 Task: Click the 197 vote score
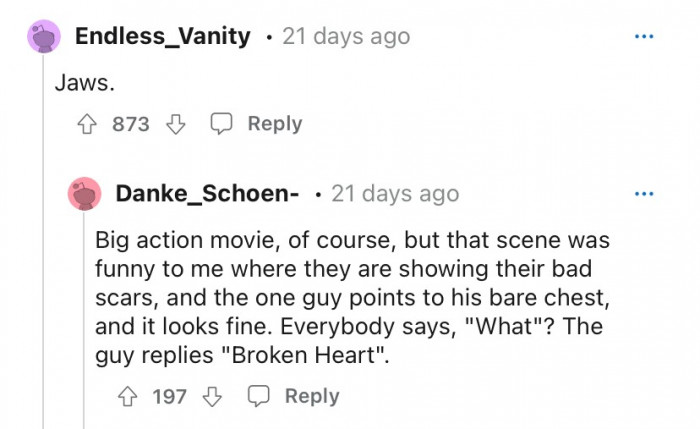170,396
